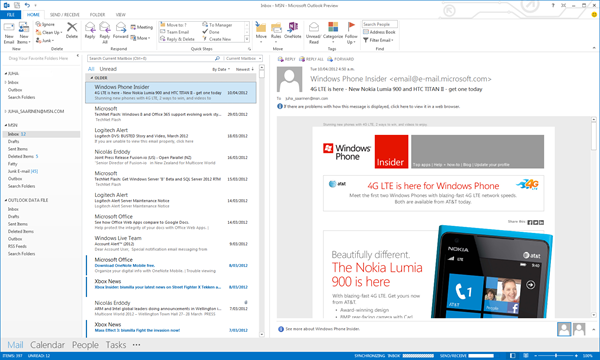Viewport: 600px width, 360px height.
Task: Collapse the OUTLOOK DATA FILE tree
Action: click(6, 200)
